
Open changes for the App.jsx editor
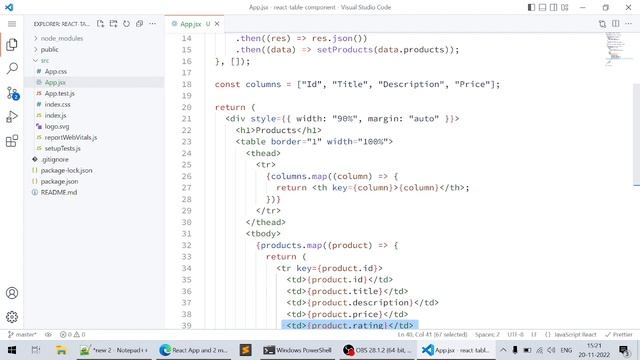(x=602, y=24)
